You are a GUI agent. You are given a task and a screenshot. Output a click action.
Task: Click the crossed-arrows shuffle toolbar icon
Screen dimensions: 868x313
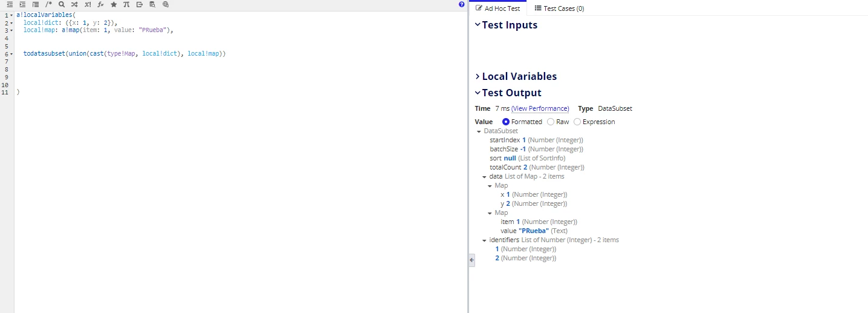pyautogui.click(x=74, y=4)
